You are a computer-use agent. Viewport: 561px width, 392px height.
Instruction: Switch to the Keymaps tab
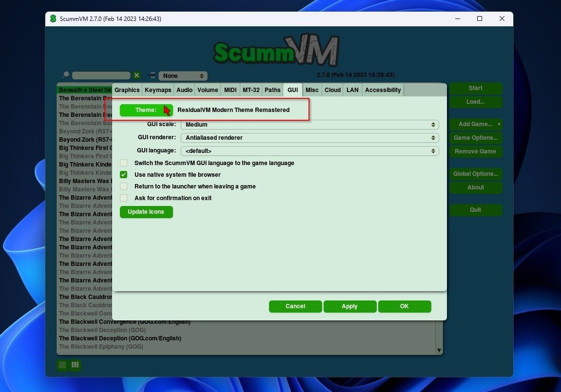click(158, 90)
